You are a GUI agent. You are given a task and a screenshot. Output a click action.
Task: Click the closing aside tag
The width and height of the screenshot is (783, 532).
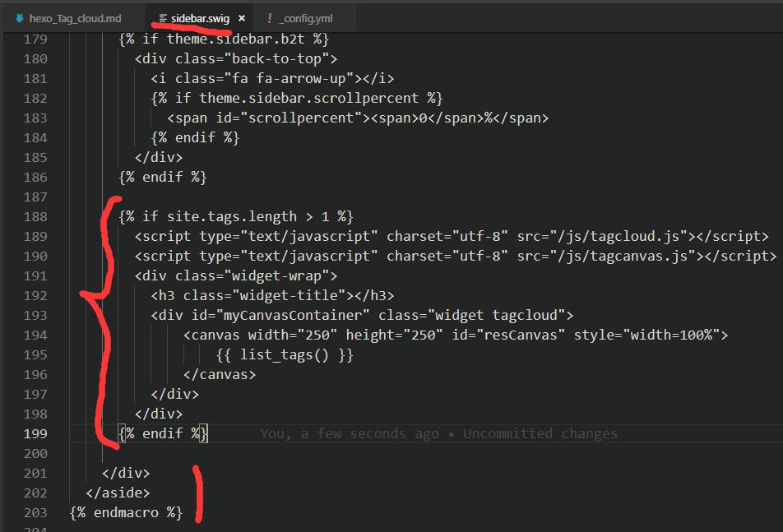coord(118,493)
